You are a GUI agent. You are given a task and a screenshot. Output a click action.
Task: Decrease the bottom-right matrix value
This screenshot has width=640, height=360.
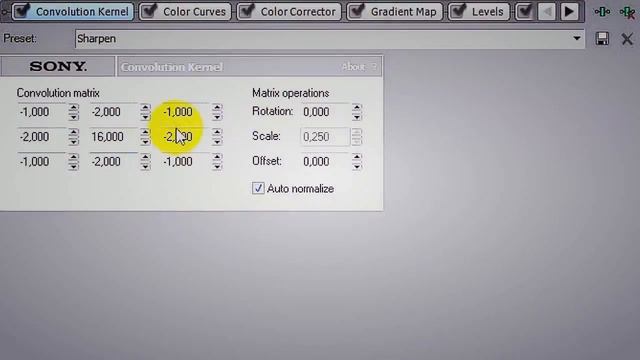click(217, 166)
